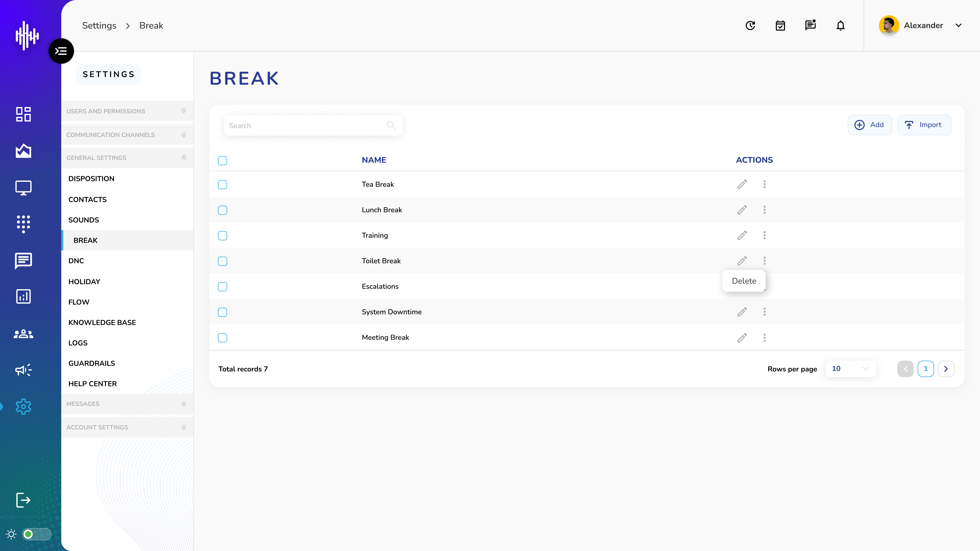Viewport: 980px width, 551px height.
Task: Open more options for Lunch Break
Action: coord(764,210)
